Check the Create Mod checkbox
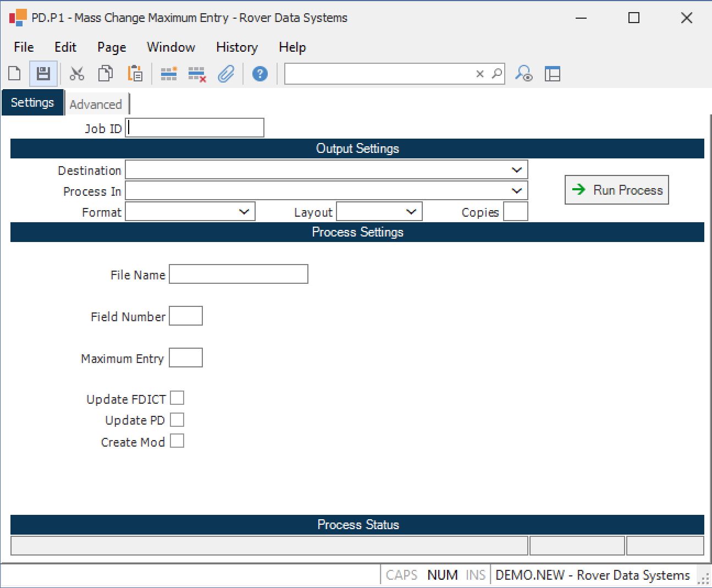This screenshot has width=712, height=588. pos(177,441)
